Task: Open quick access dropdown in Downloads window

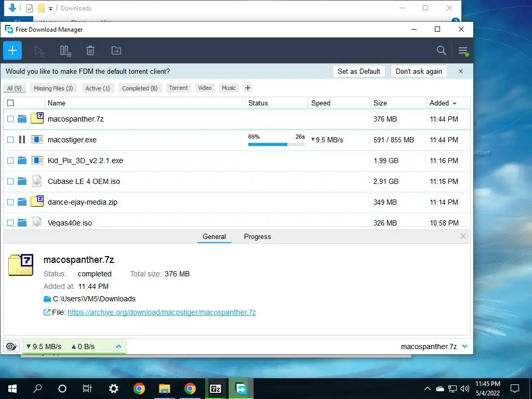Action: pos(50,8)
